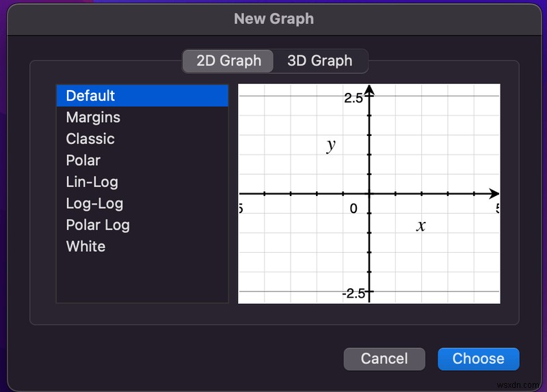Screen dimensions: 547x392
Task: Click the graph preview thumbnail
Action: coord(369,194)
